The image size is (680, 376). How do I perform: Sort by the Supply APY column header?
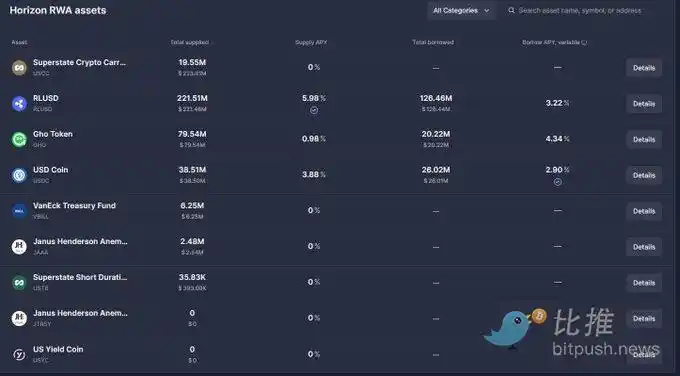point(311,42)
